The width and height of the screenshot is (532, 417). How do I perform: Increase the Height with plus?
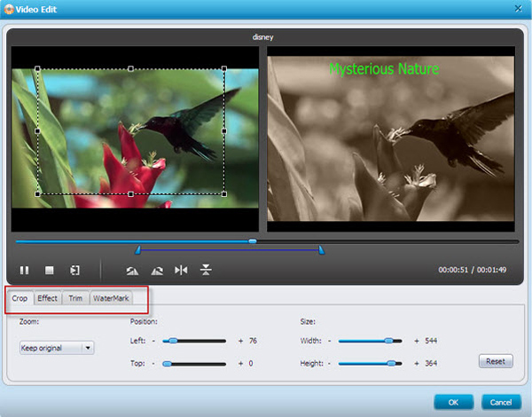pos(417,364)
